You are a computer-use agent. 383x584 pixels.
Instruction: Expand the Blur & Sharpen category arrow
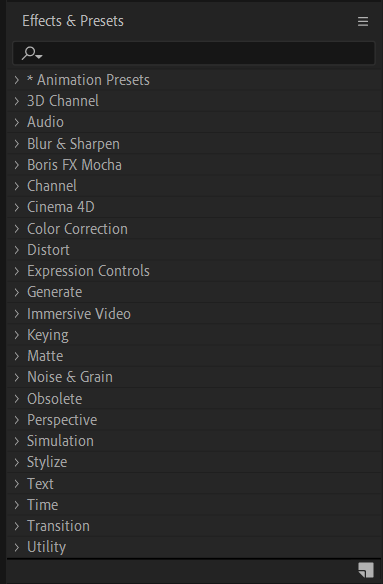17,144
